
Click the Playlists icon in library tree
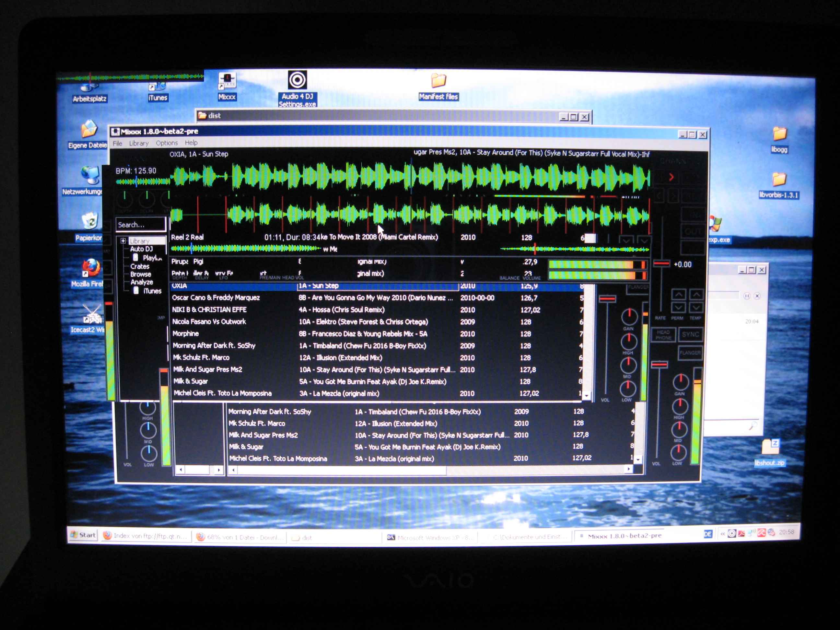(135, 257)
